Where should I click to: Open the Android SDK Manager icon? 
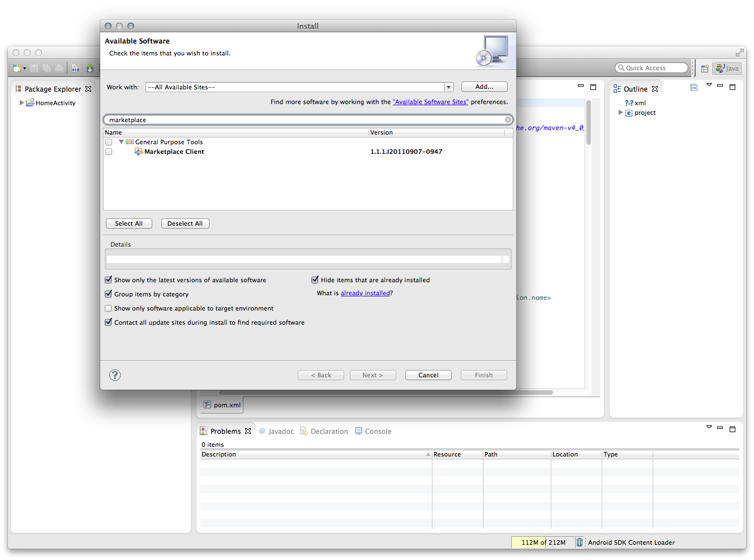tap(89, 68)
